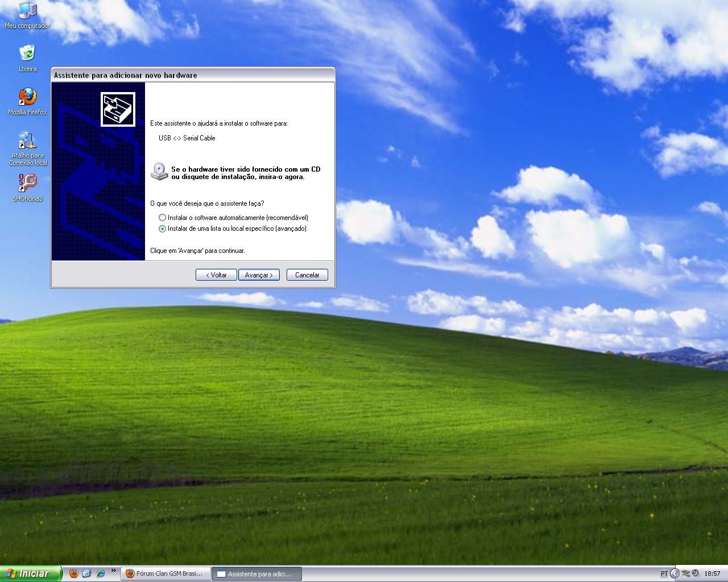Select the Lixeira recycle bin icon

pos(27,59)
